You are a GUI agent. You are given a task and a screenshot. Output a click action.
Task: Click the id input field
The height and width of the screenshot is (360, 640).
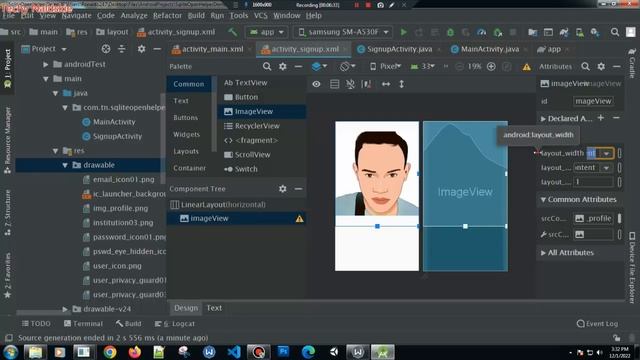coord(593,101)
